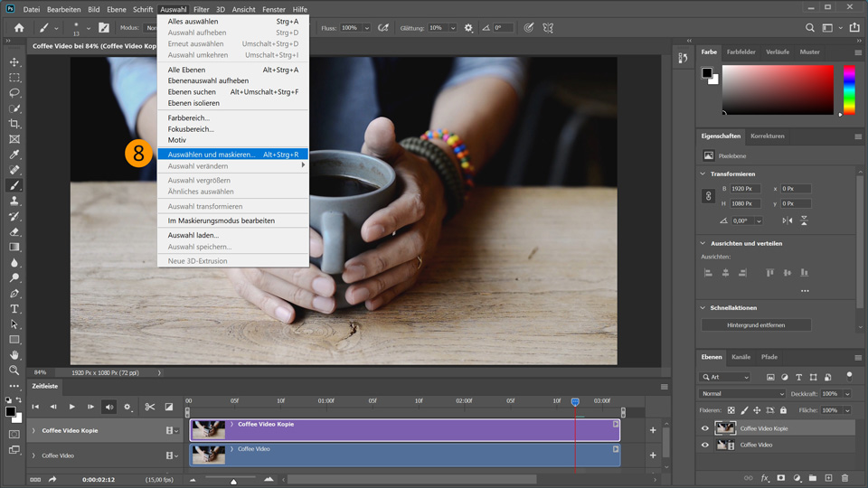This screenshot has height=488, width=868.
Task: Select the Lasso tool
Action: click(x=14, y=93)
